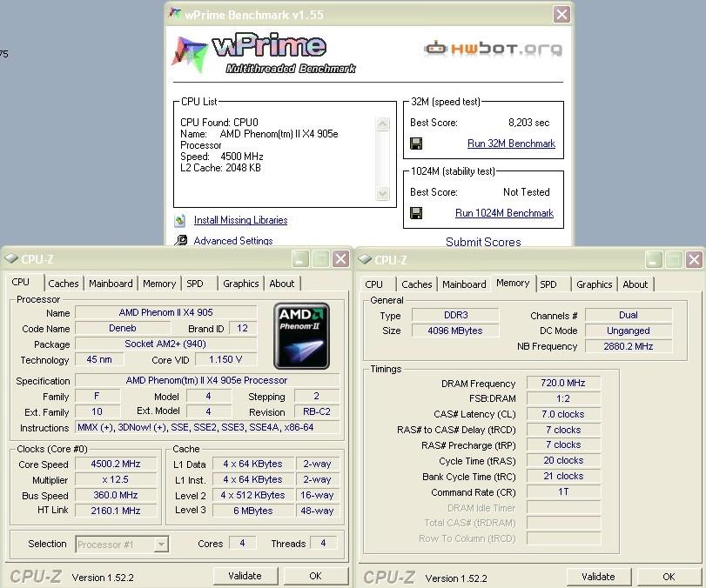706x588 pixels.
Task: Click the DC Mode value Unganged
Action: click(629, 331)
